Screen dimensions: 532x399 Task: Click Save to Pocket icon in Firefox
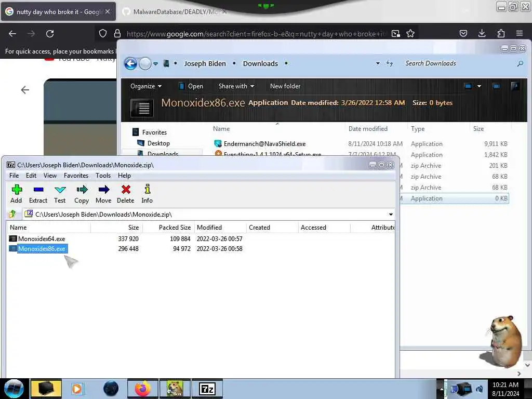(x=463, y=33)
